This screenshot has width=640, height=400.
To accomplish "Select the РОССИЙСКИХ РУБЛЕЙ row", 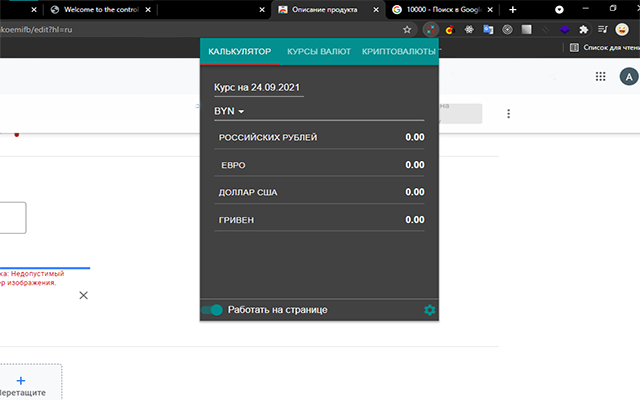I will 319,138.
